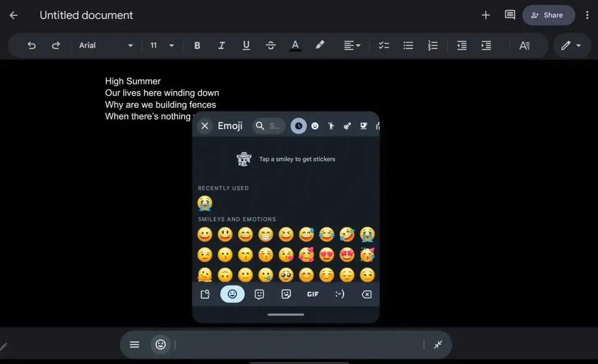The height and width of the screenshot is (364, 598).
Task: Open the highlight color pen tool
Action: click(320, 45)
